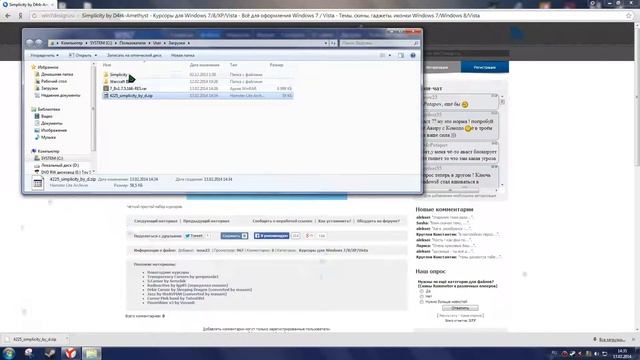The width and height of the screenshot is (640, 360).
Task: Select the .rar archive file row
Action: [x=198, y=89]
